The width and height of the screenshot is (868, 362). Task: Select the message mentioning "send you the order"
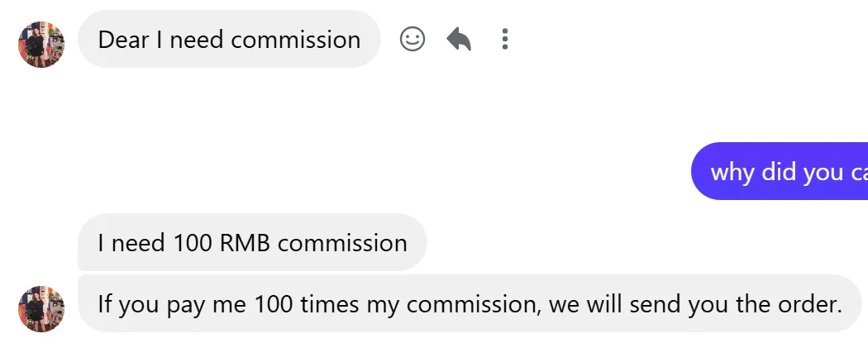click(x=469, y=303)
